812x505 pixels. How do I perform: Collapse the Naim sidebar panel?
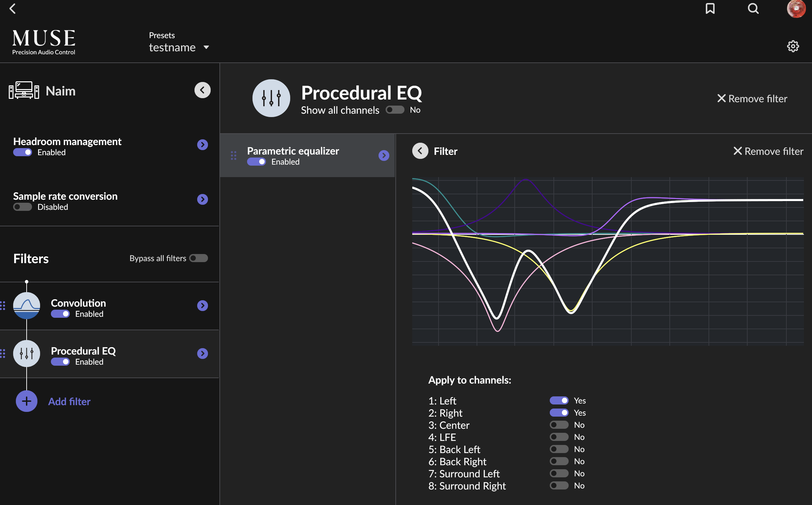(x=202, y=90)
